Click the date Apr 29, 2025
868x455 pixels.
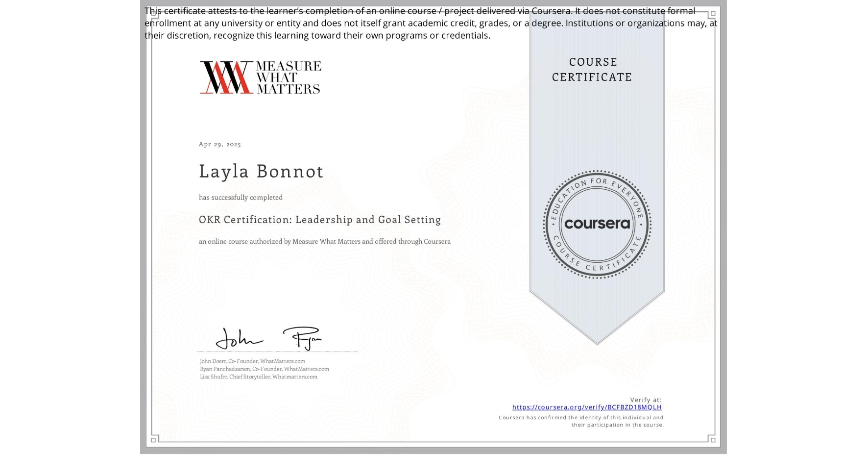coord(220,144)
